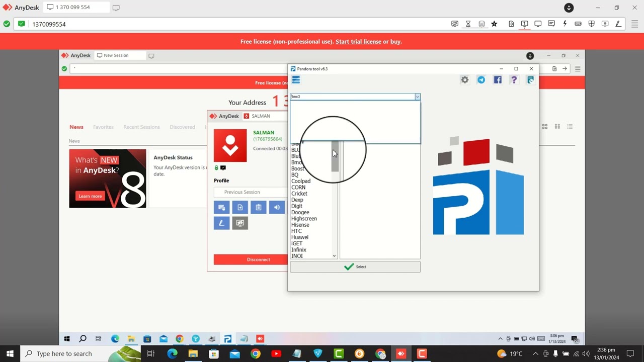Open AnyDesk display settings monitor icon
This screenshot has height=362, width=644.
coord(538,24)
